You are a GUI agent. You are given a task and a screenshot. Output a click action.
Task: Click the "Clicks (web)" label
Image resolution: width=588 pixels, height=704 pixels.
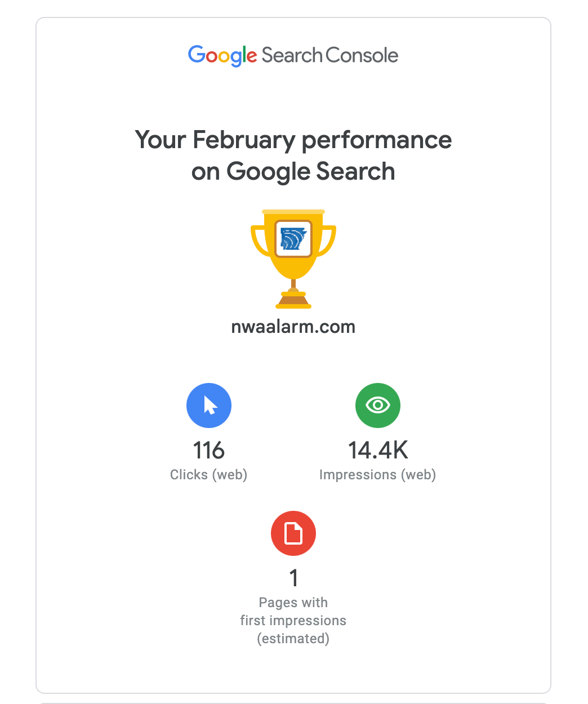coord(209,475)
